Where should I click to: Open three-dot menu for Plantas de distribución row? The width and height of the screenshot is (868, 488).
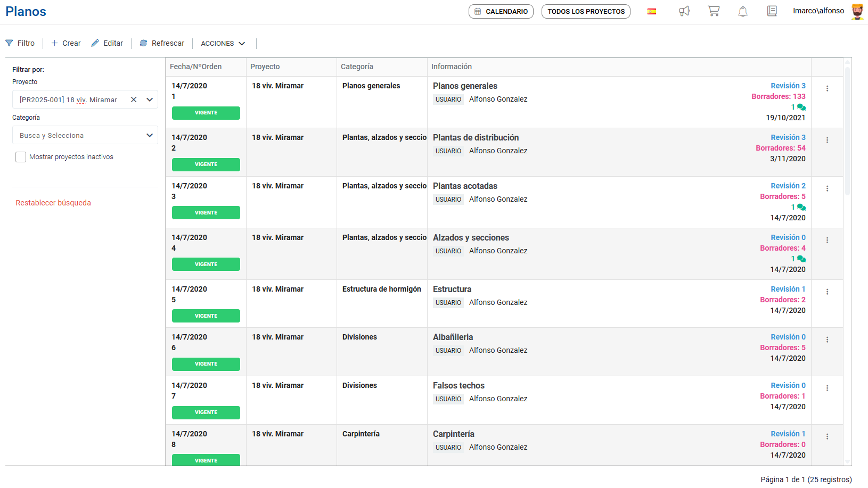point(827,140)
